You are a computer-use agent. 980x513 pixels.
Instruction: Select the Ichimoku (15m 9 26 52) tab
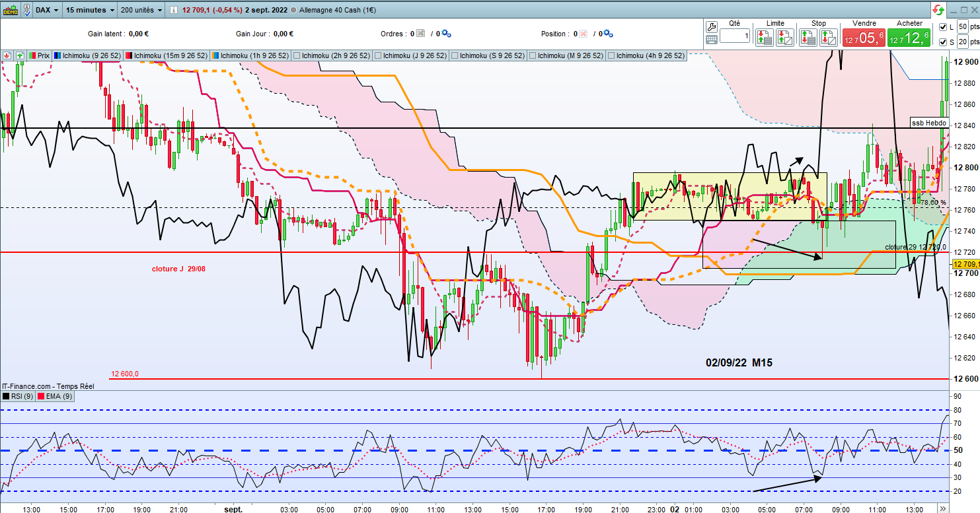point(167,55)
